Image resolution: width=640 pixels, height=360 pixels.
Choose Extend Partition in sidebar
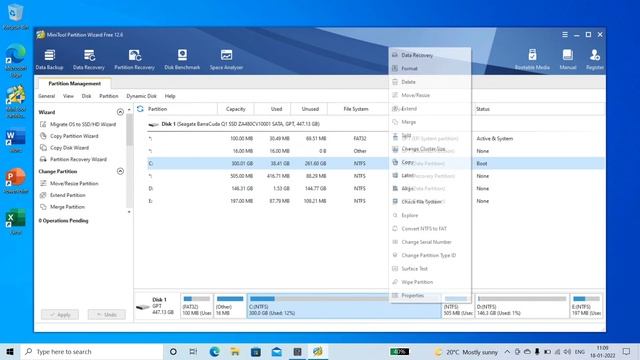click(x=63, y=195)
